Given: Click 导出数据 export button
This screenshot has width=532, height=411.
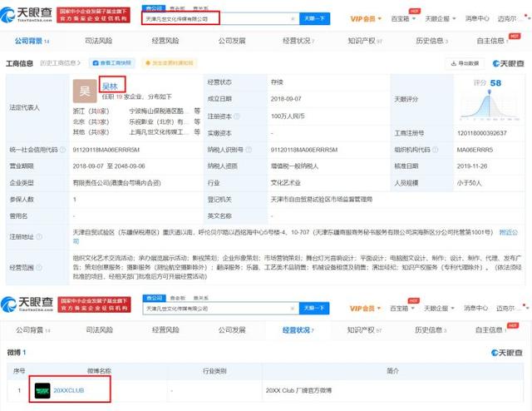Looking at the screenshot, I should click(465, 63).
